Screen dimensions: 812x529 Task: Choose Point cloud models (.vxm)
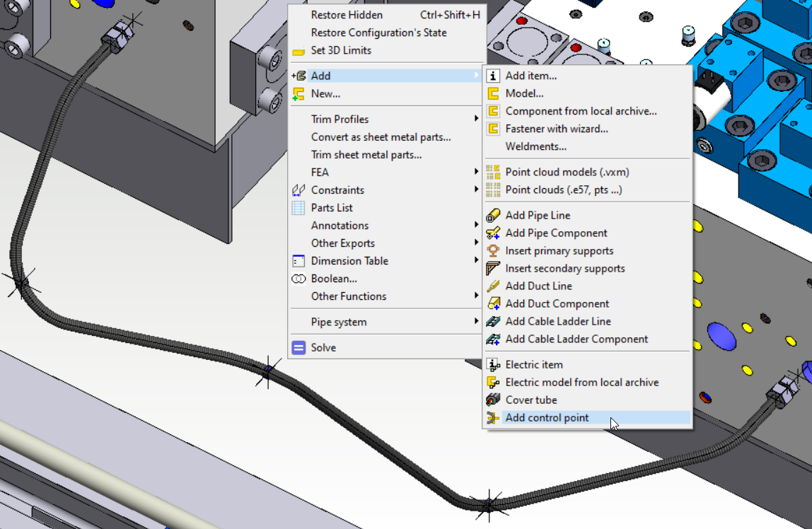pos(567,172)
